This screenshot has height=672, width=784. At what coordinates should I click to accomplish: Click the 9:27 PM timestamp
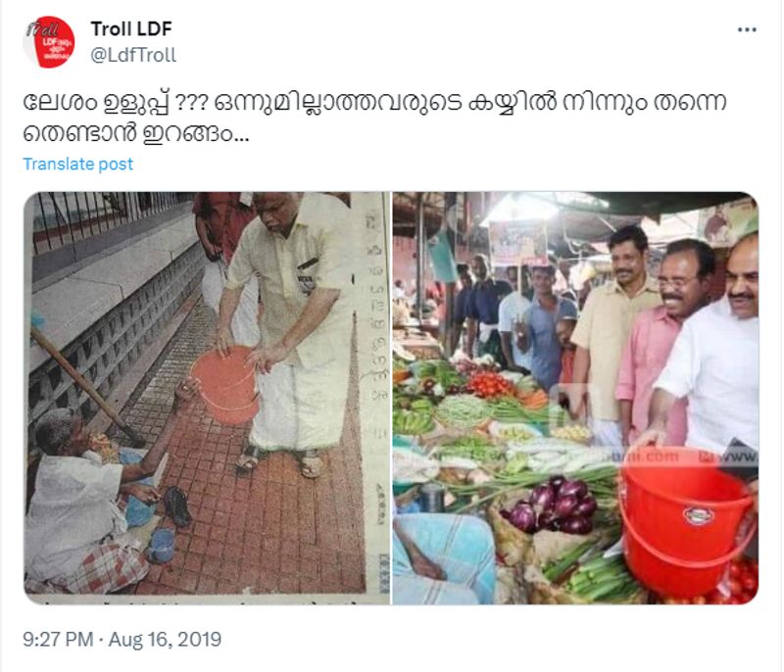click(58, 639)
